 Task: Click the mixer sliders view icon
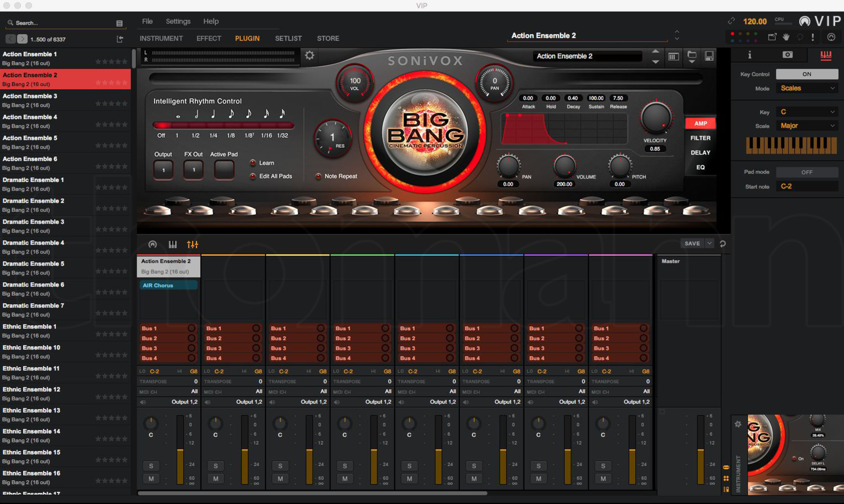pyautogui.click(x=192, y=244)
